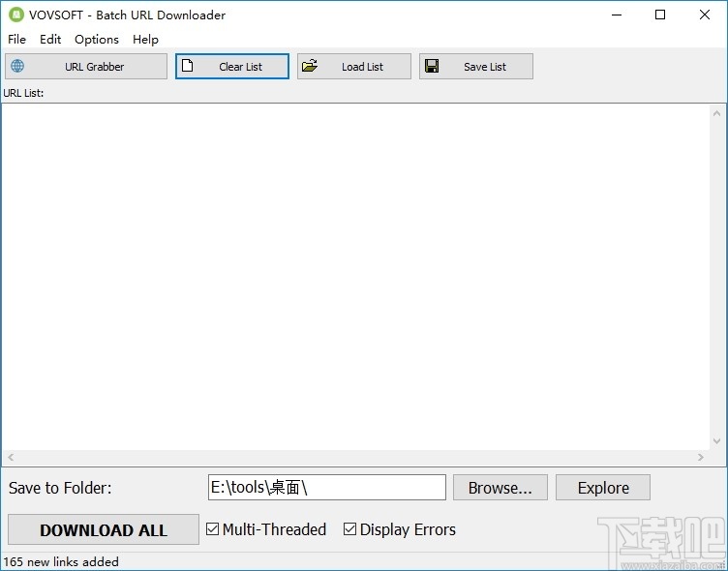Toggle the Multi-Threaded checkbox
728x571 pixels.
(x=213, y=528)
